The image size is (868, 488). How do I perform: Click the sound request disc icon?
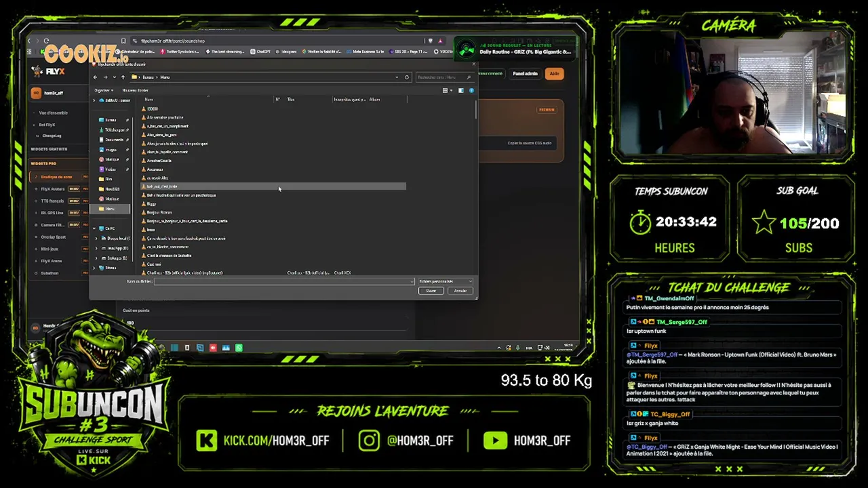click(466, 49)
